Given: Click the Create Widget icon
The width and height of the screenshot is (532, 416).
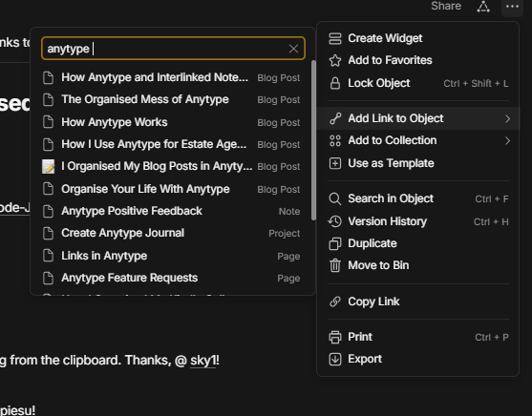Looking at the screenshot, I should pyautogui.click(x=335, y=38).
